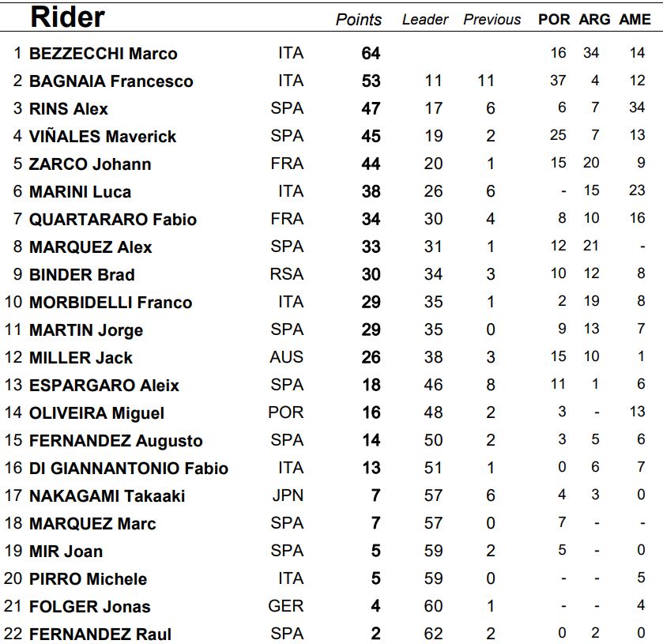Screen dimensions: 663x644
Task: Select DI GIANNANTONIO Fabio's name
Action: pyautogui.click(x=128, y=469)
